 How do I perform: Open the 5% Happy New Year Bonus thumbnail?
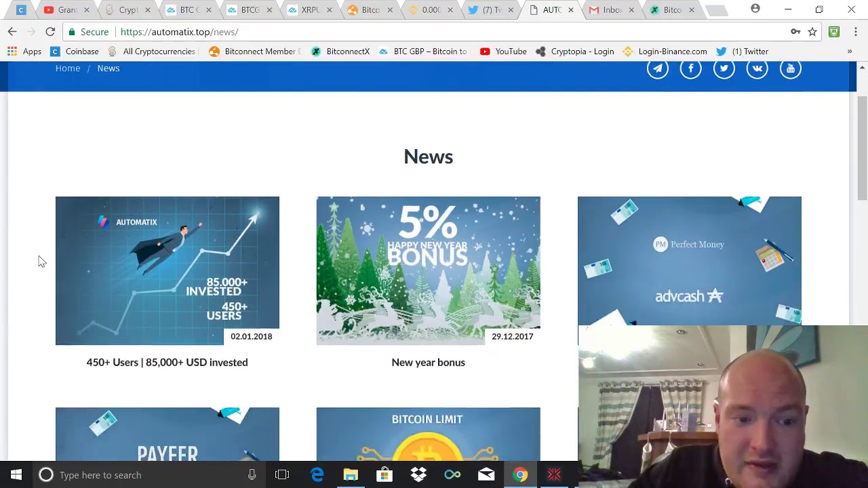[x=428, y=270]
